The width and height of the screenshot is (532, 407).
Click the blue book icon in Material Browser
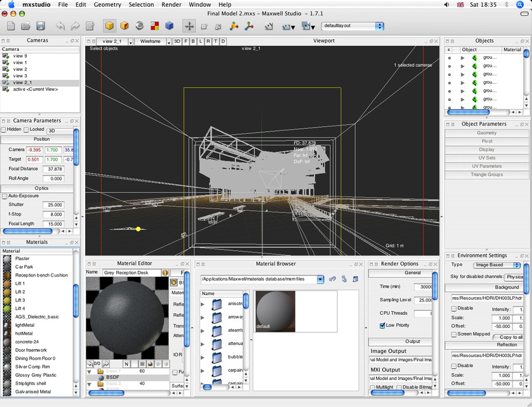coord(355,279)
